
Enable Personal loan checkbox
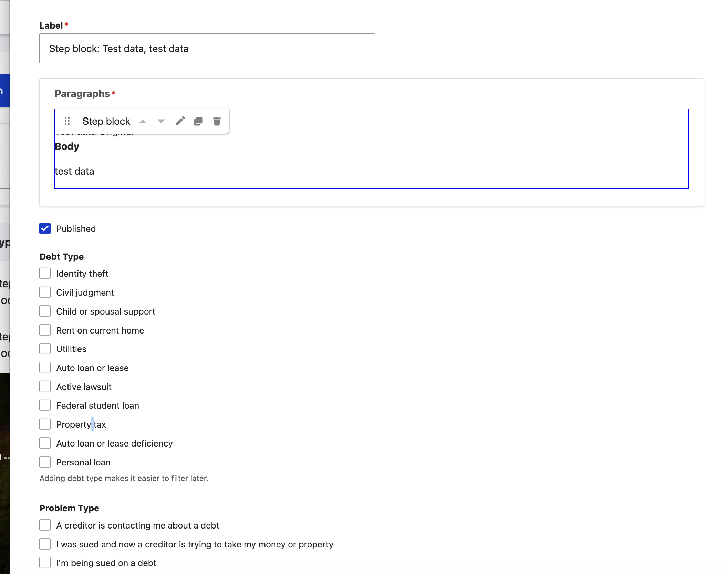[x=45, y=462]
